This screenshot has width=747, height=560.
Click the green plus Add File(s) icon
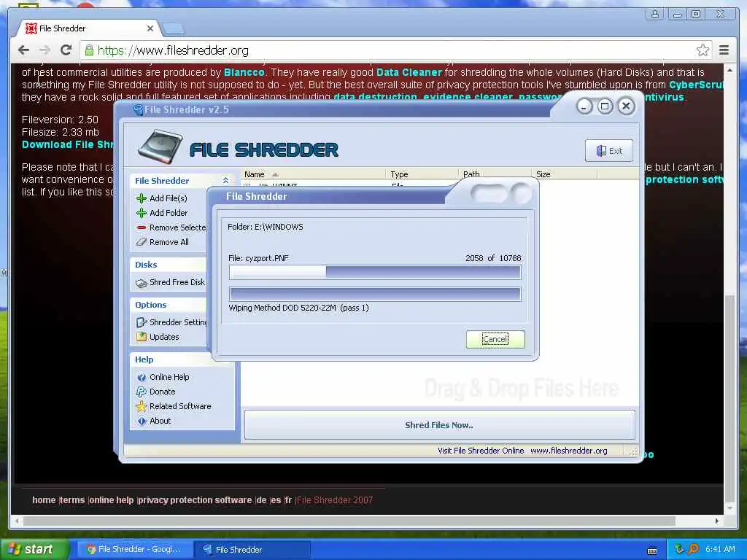tap(142, 198)
